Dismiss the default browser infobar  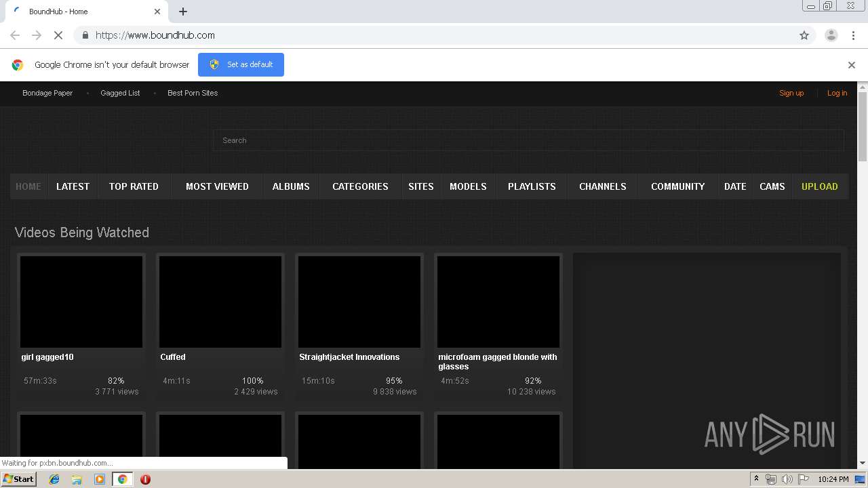pos(852,65)
